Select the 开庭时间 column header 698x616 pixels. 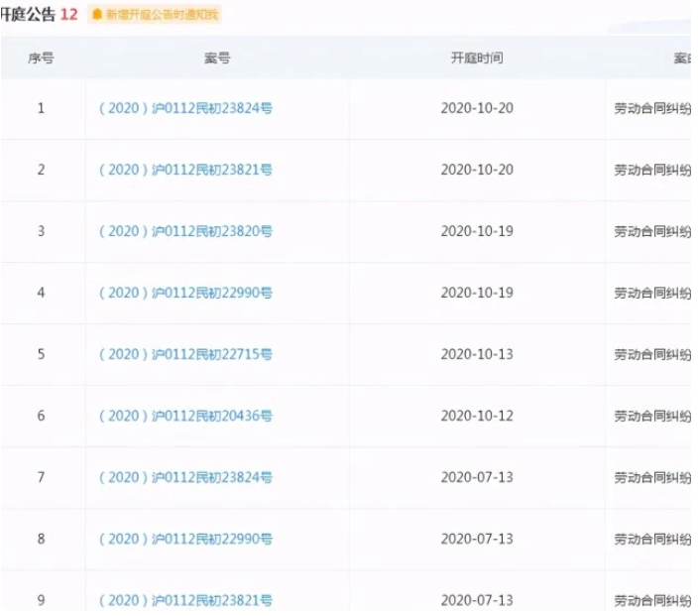click(477, 59)
